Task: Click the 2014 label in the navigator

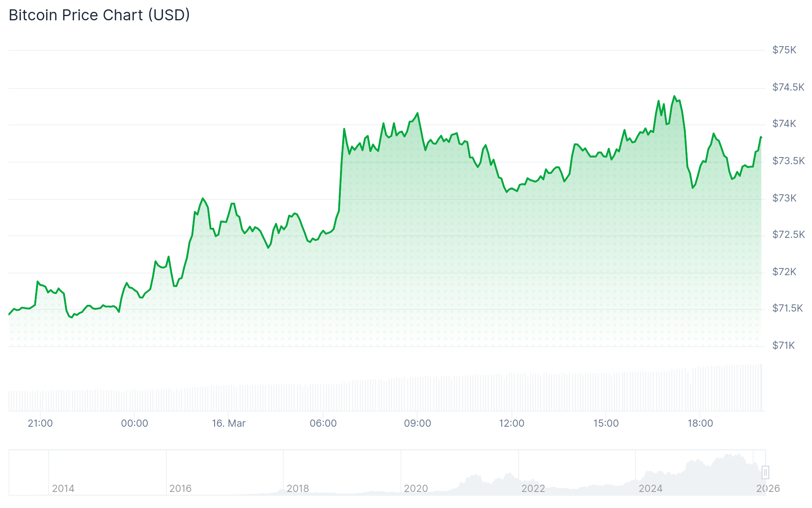Action: (63, 489)
